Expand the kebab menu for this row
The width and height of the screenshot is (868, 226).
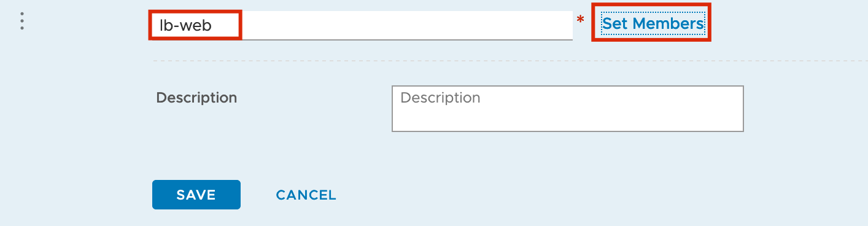tap(22, 22)
